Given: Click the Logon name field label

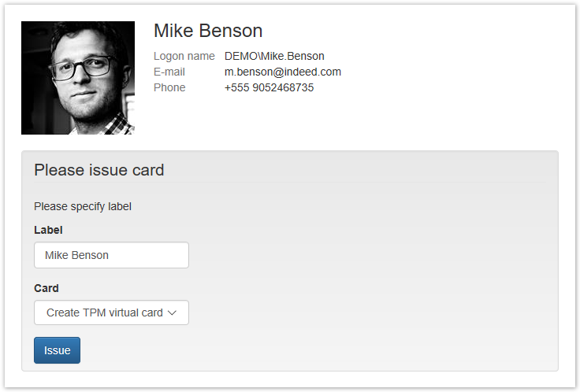Looking at the screenshot, I should click(184, 56).
